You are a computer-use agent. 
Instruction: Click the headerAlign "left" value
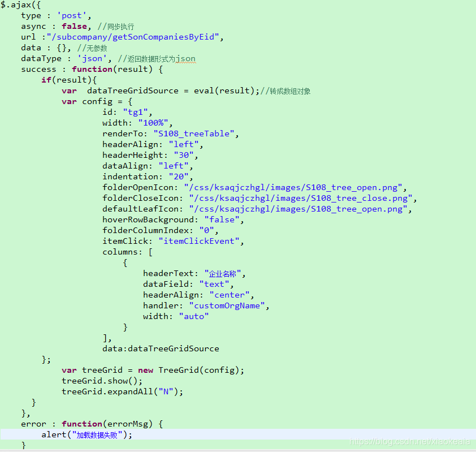pos(183,145)
